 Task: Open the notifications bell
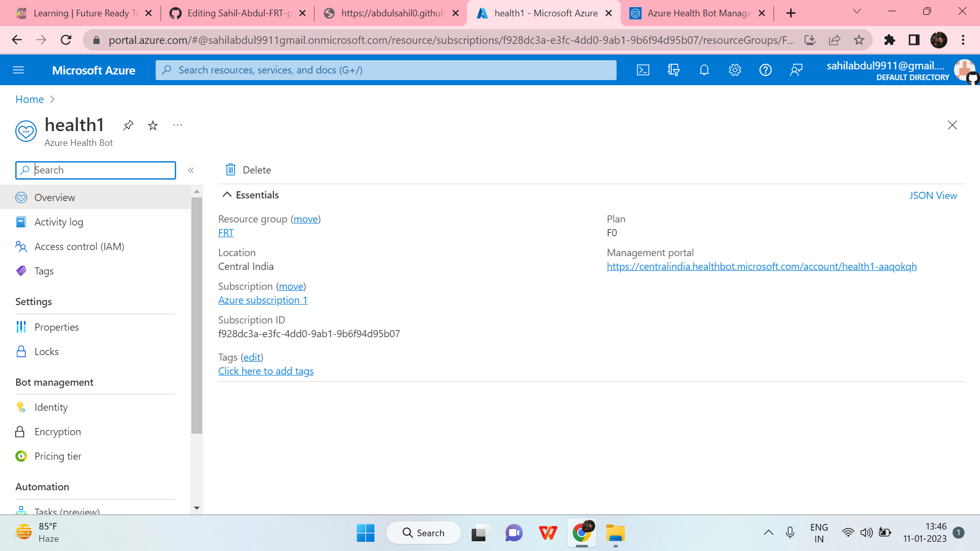point(704,70)
